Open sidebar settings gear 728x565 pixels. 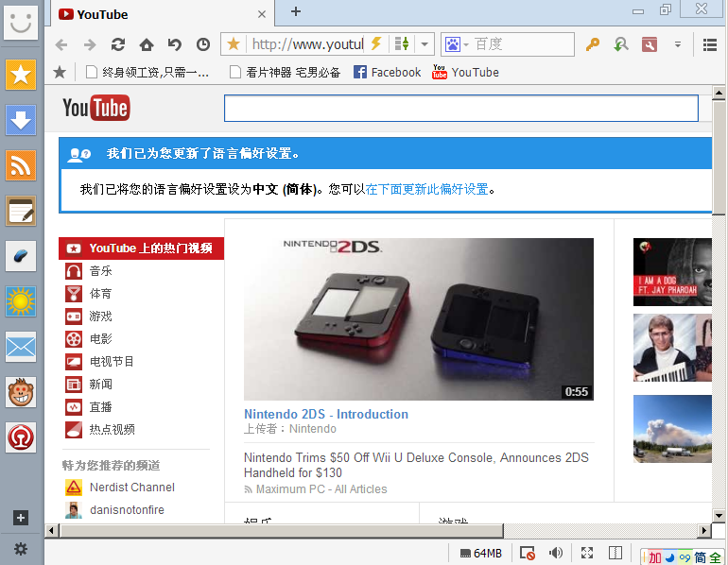pos(21,549)
